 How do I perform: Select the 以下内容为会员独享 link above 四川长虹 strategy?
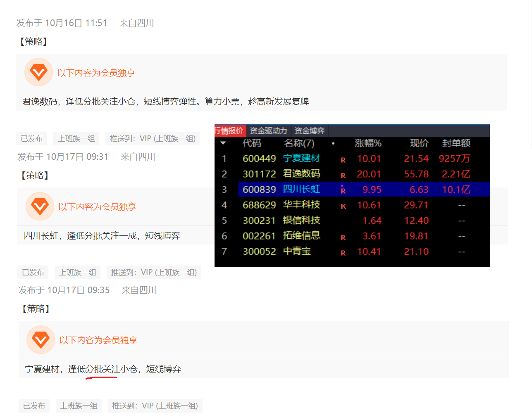[x=97, y=207]
